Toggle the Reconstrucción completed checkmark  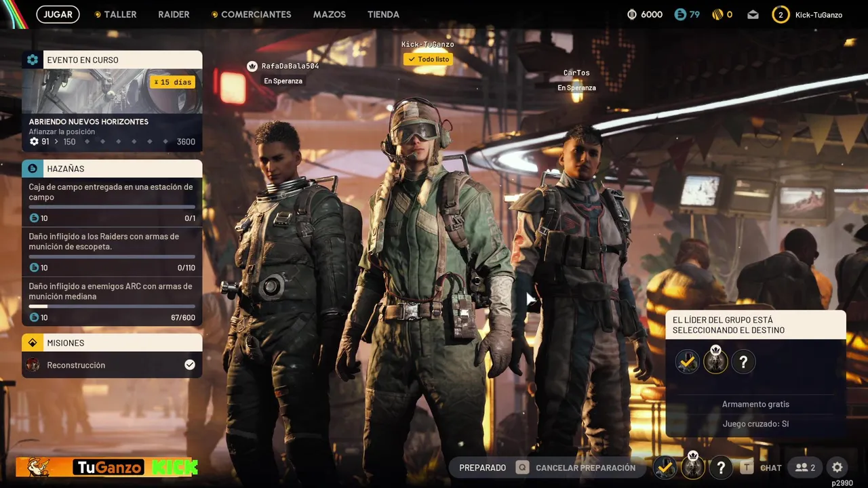tap(190, 365)
